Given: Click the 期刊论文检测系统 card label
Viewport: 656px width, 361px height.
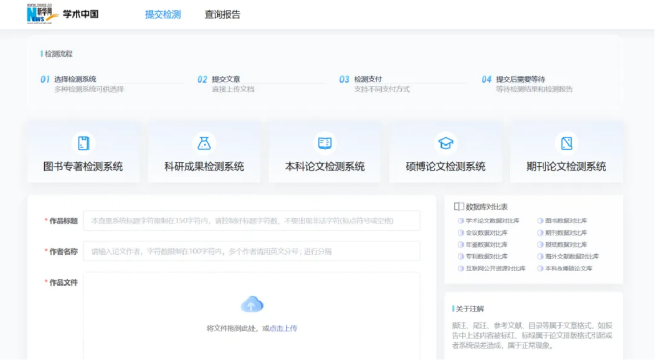Looking at the screenshot, I should 566,166.
